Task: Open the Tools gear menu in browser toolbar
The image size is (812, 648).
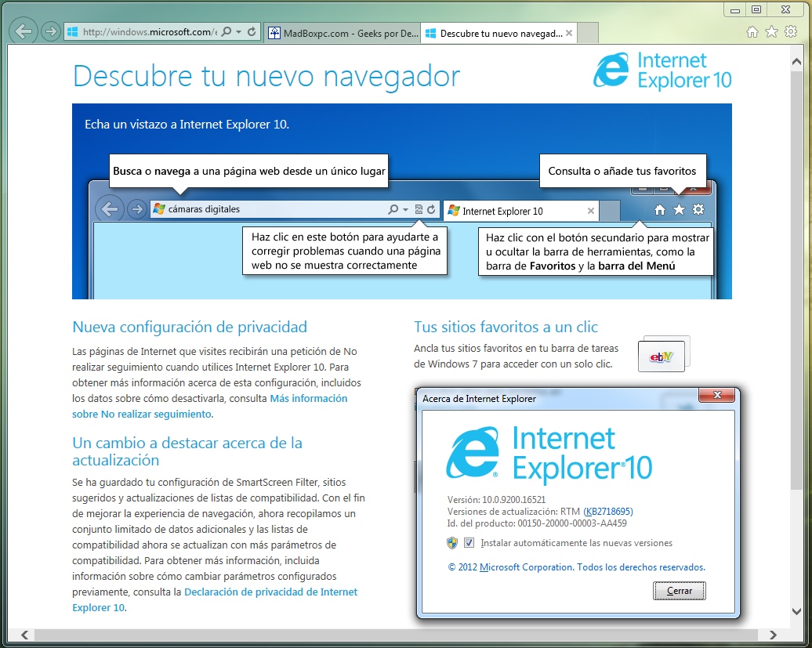Action: point(791,31)
